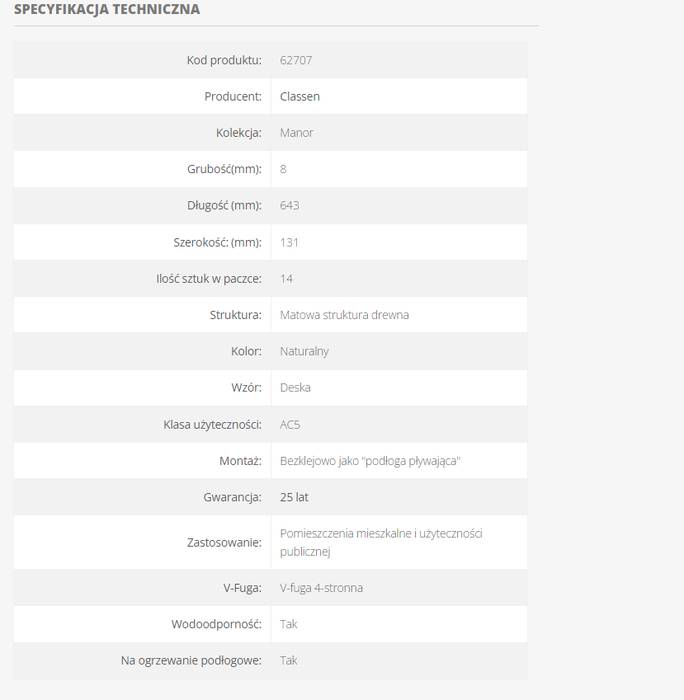Click the Kod produktu label
The height and width of the screenshot is (700, 684).
224,60
